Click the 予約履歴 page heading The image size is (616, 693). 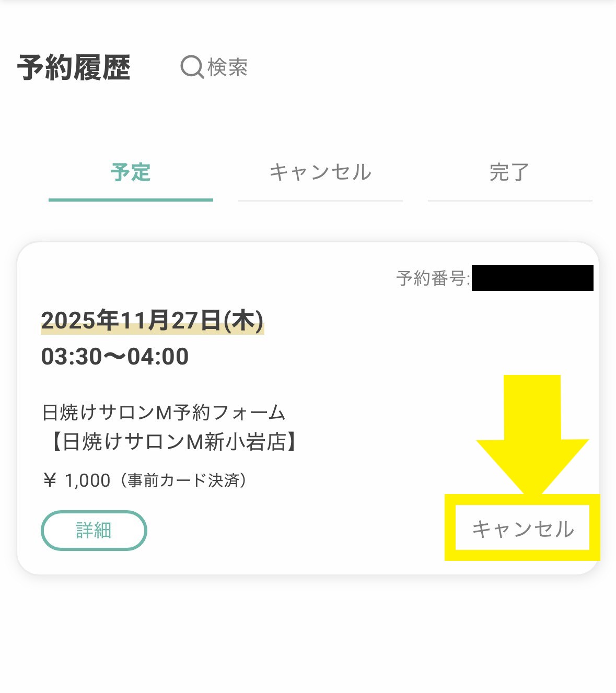click(x=74, y=68)
